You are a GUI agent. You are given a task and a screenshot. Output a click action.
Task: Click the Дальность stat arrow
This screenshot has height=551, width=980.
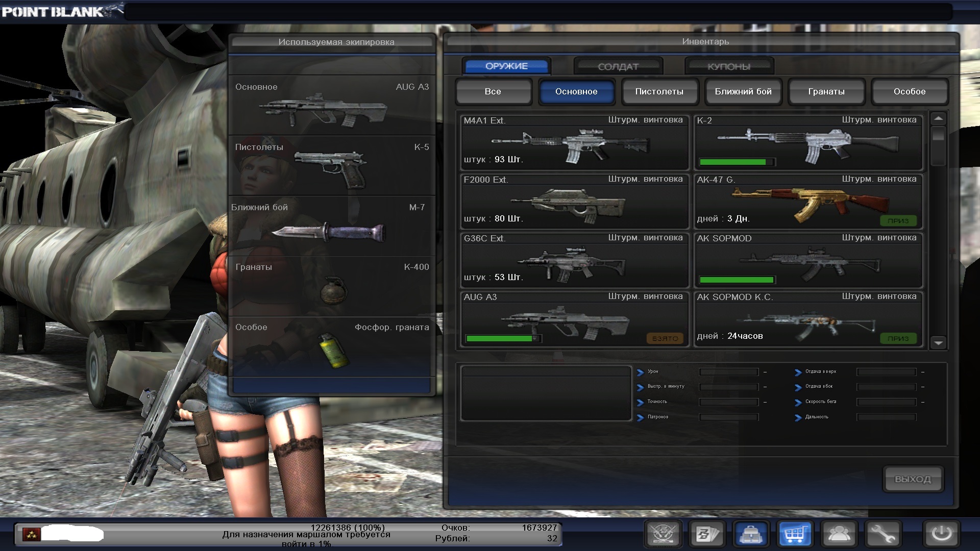798,418
